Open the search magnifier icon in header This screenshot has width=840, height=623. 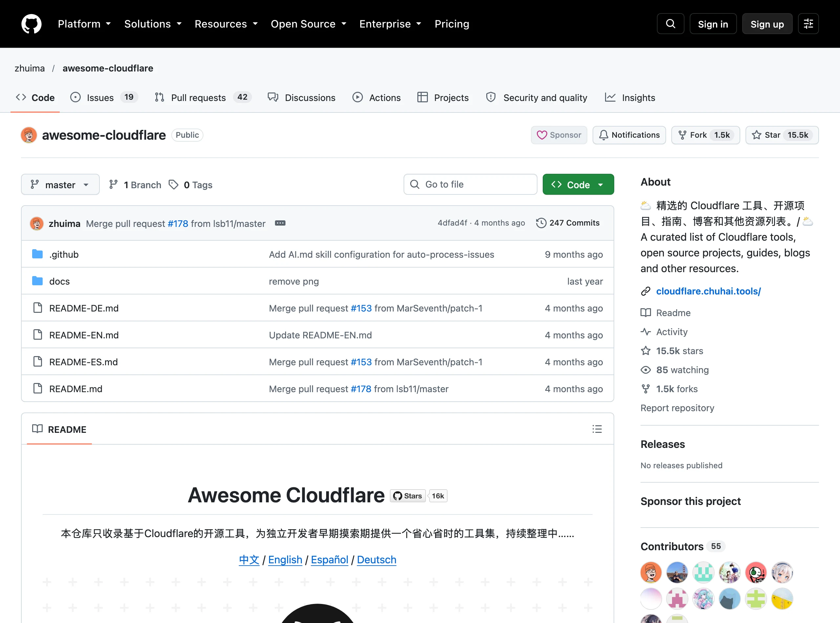670,24
